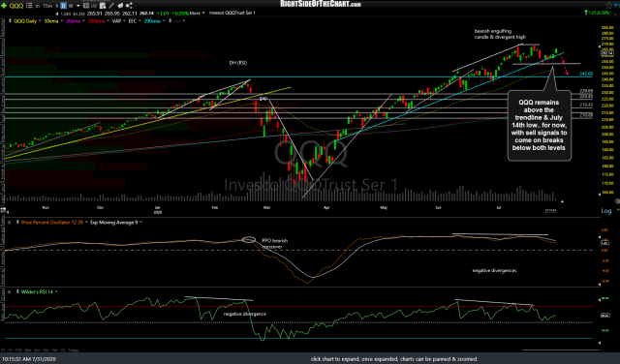Click the green price change indicator top right
Viewport: 620px width, 364px height.
(x=599, y=13)
